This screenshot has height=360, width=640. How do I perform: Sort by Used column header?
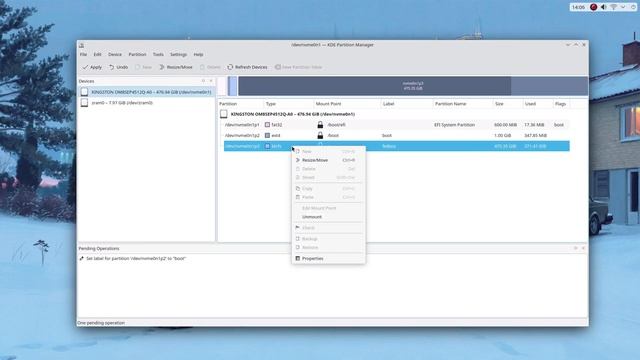click(x=538, y=104)
